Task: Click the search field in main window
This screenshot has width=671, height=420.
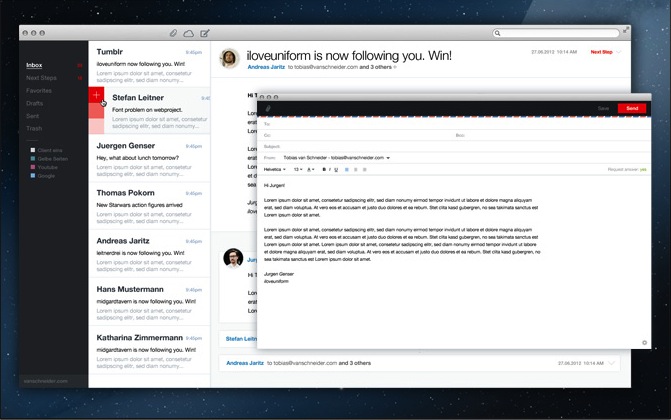Action: pos(556,33)
